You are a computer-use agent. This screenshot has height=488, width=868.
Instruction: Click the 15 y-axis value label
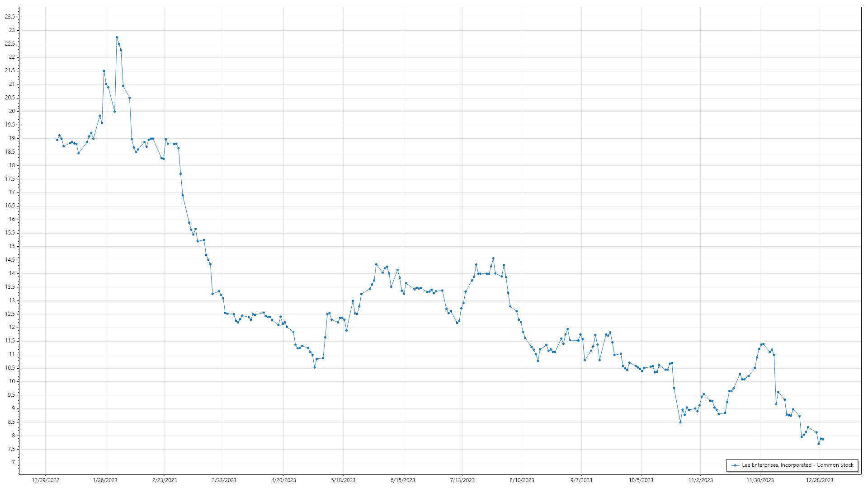12,246
